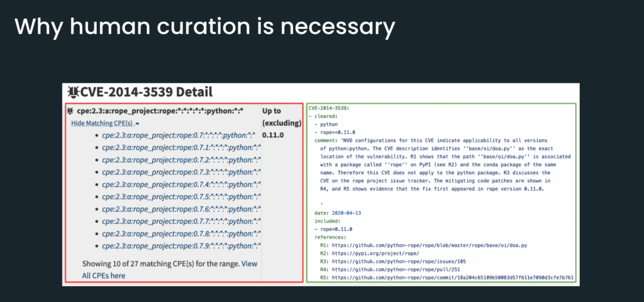Click the CVE-2014-3539 Detail heading
This screenshot has width=644, height=302.
pyautogui.click(x=146, y=92)
